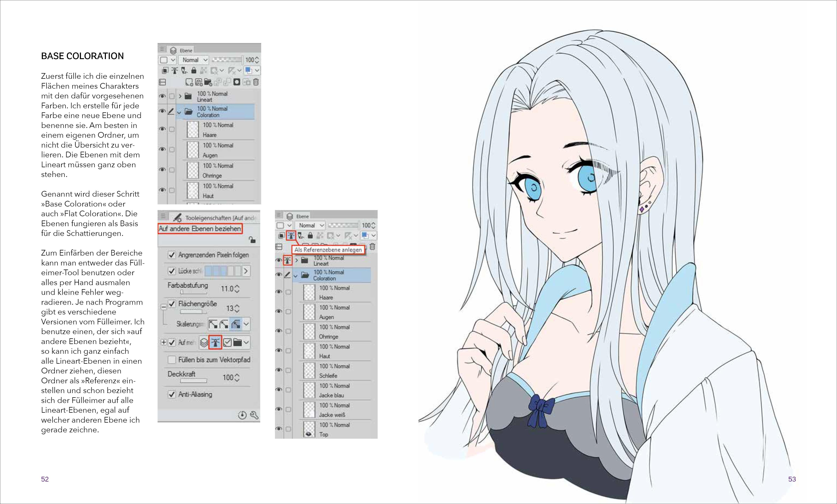Toggle the Anti-Aliasing checkbox
This screenshot has height=504, width=837.
tap(172, 394)
